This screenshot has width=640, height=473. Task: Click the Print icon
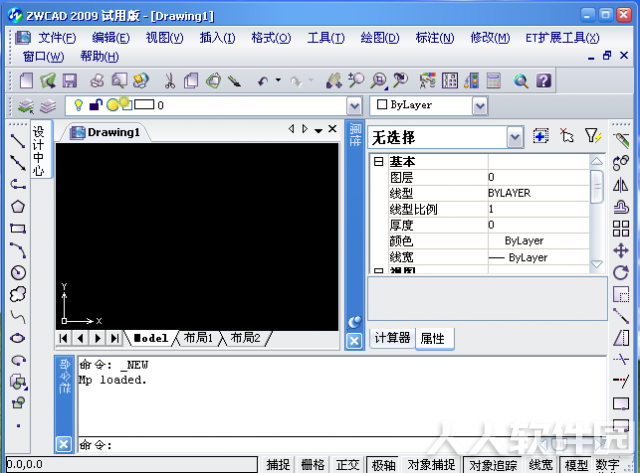[97, 80]
